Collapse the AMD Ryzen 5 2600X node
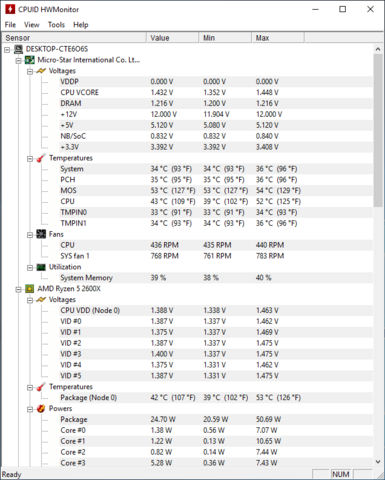This screenshot has height=480, width=385. point(19,289)
